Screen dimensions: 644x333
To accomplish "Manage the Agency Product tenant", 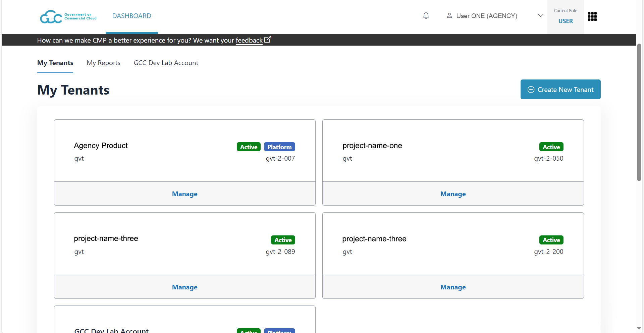I will (185, 194).
